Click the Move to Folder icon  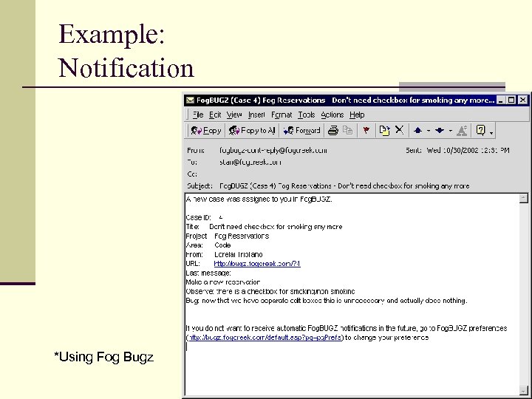384,130
